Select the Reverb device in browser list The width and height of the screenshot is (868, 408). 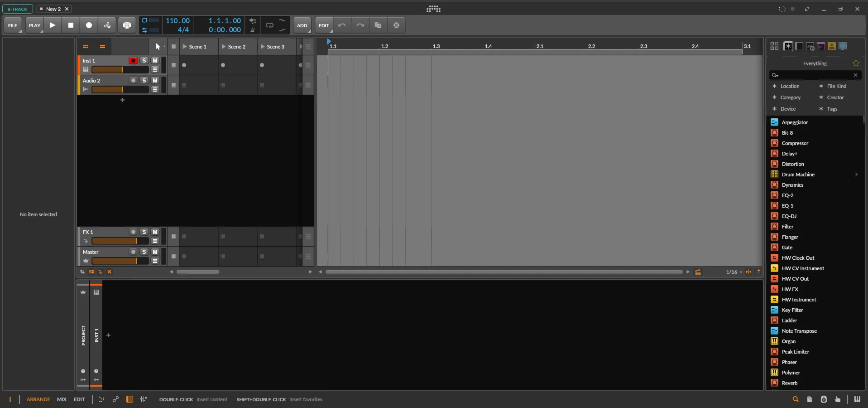[x=815, y=383]
